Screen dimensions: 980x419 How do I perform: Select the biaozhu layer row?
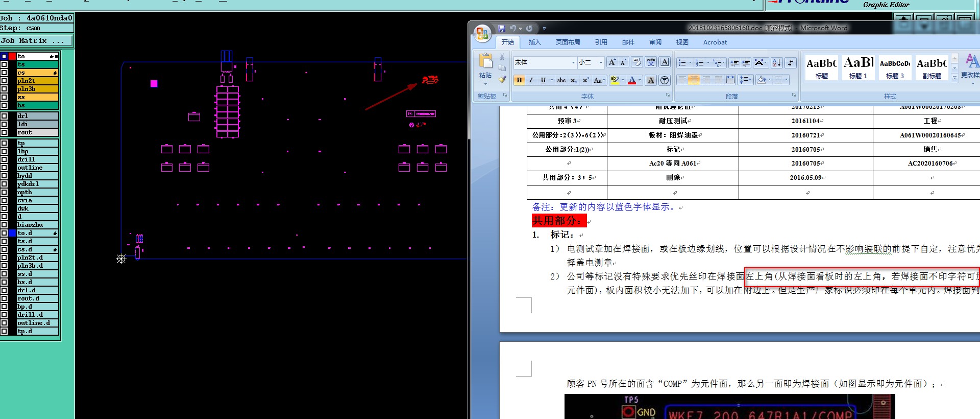pyautogui.click(x=38, y=225)
